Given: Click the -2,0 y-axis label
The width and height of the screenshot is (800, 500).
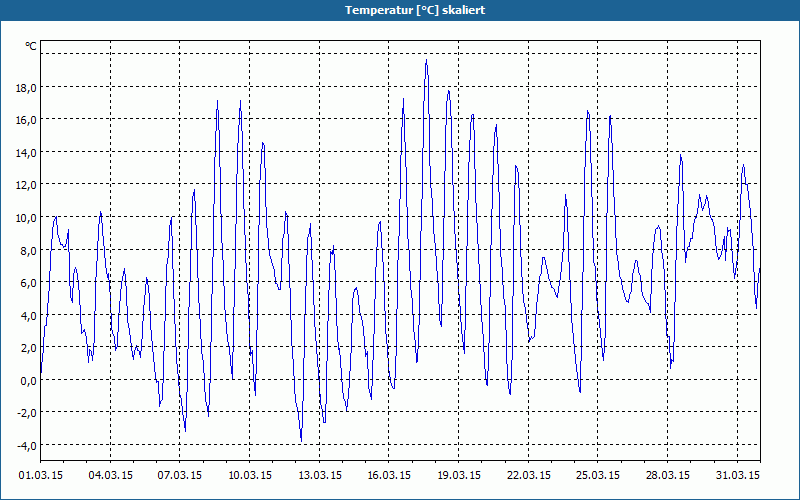Looking at the screenshot, I should (x=27, y=413).
